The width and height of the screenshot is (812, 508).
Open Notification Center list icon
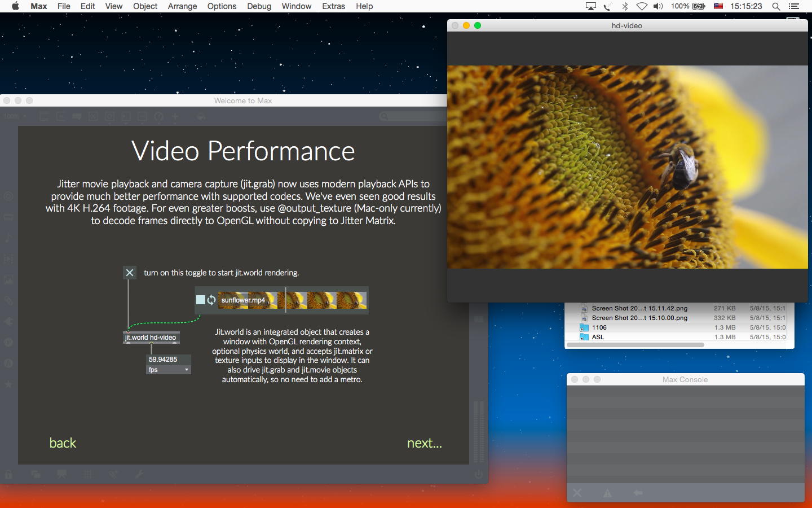(x=794, y=6)
